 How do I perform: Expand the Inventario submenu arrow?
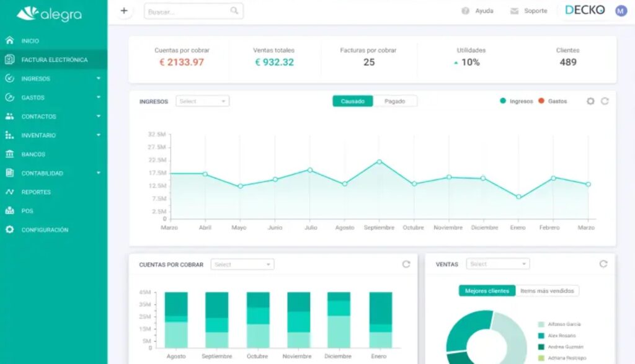click(x=99, y=135)
